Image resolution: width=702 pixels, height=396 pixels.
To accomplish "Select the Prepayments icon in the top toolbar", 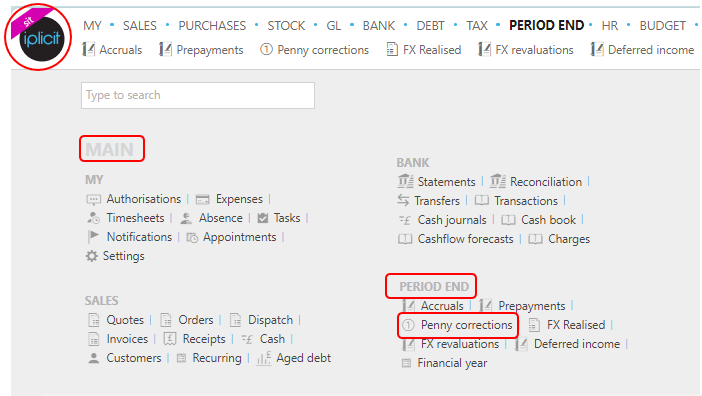I will [166, 49].
